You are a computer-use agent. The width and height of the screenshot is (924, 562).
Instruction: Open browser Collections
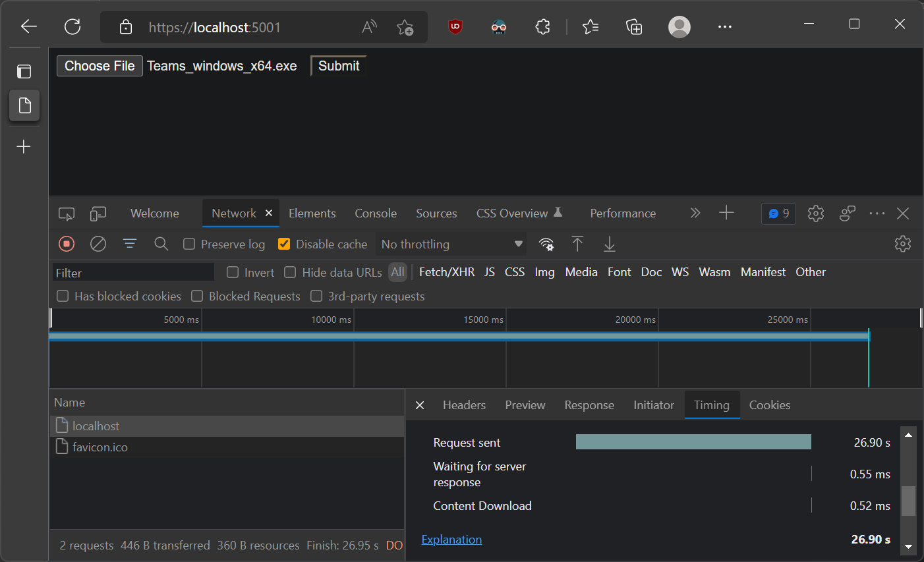634,27
